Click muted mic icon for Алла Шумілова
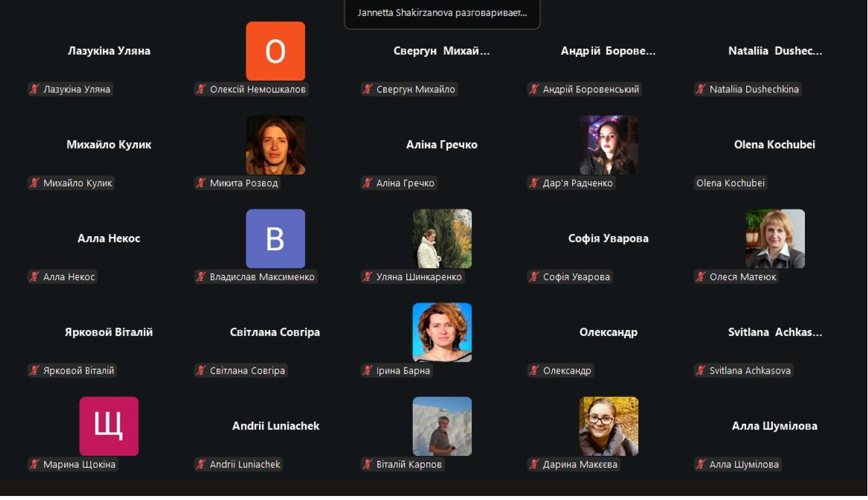The height and width of the screenshot is (500, 868). tap(701, 464)
